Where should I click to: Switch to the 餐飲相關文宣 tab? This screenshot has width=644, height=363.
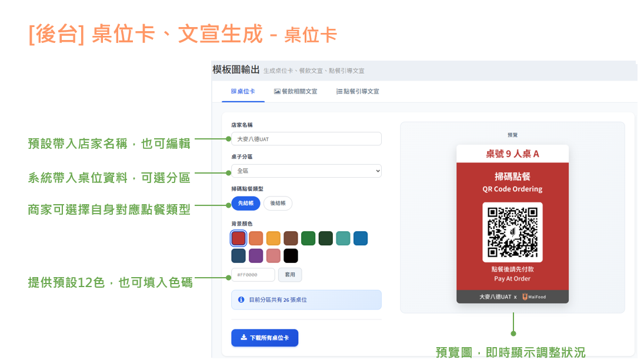tap(295, 92)
